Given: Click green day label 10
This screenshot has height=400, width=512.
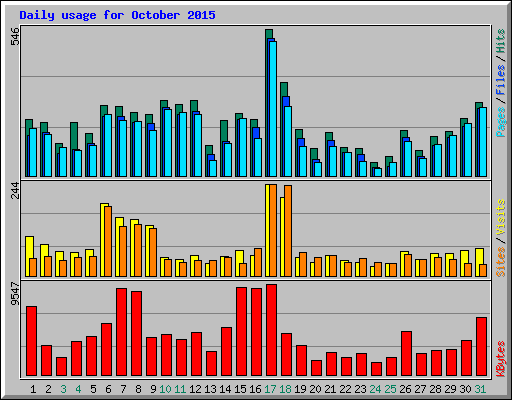Looking at the screenshot, I should click(165, 389).
